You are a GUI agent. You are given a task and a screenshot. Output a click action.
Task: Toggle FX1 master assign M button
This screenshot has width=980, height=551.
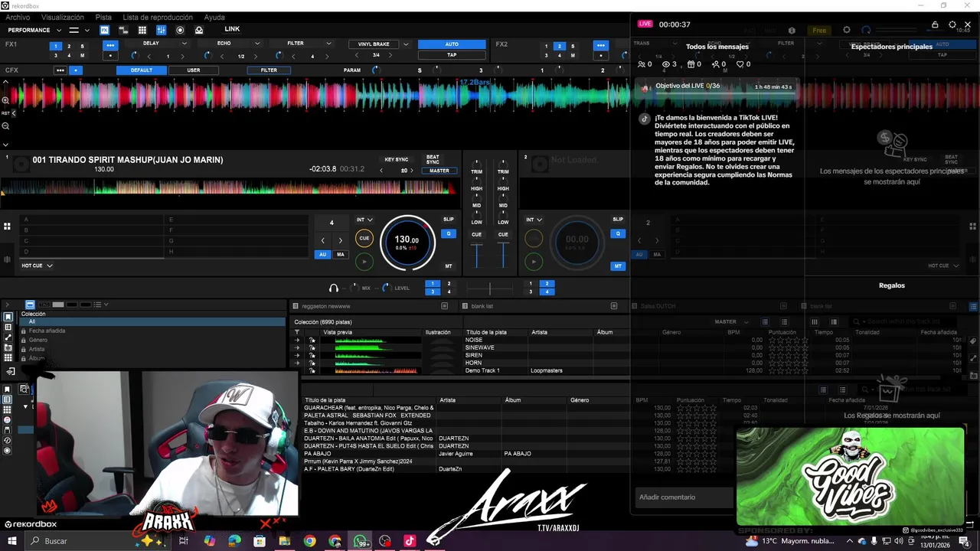83,56
